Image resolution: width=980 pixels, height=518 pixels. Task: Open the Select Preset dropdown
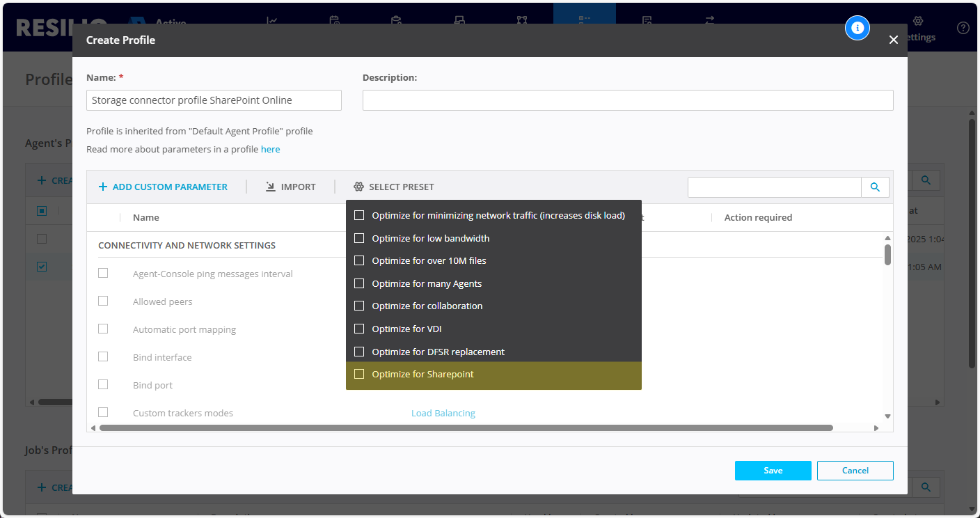(x=393, y=187)
